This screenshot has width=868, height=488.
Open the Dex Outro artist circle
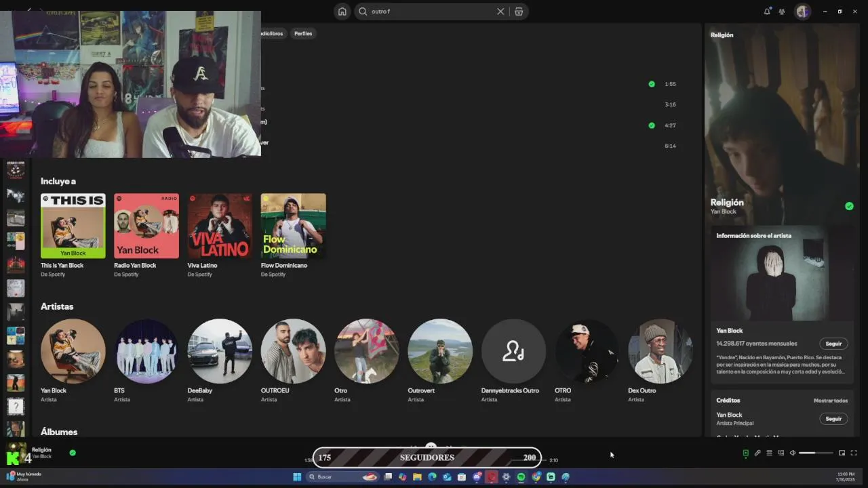660,351
